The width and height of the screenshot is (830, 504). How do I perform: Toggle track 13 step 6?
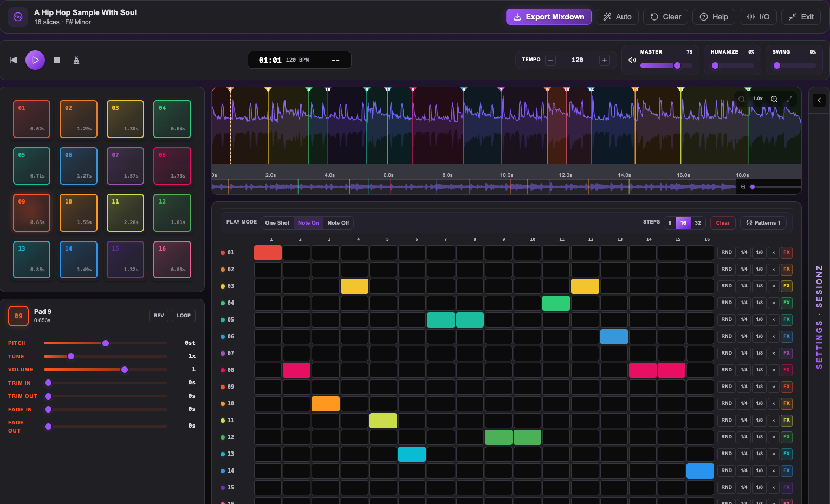pos(412,454)
